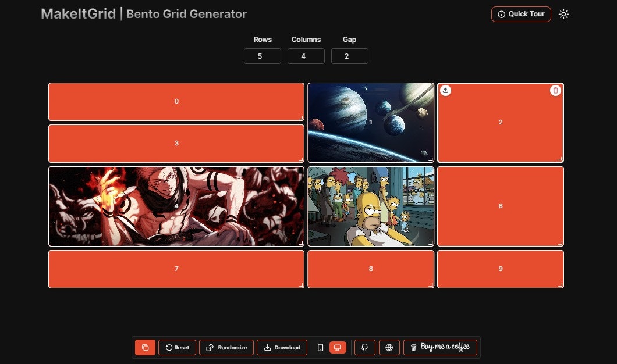Click resize handle of cell 8
The width and height of the screenshot is (617, 364).
click(x=431, y=285)
